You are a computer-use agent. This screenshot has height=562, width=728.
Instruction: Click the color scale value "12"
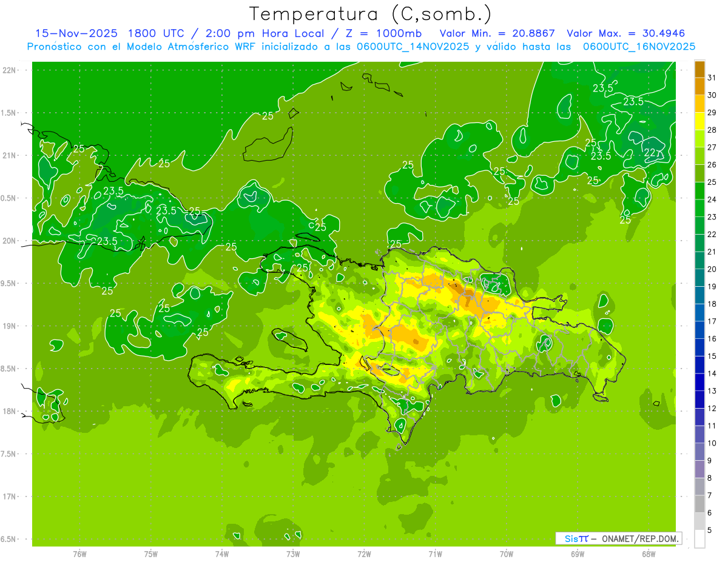[712, 408]
